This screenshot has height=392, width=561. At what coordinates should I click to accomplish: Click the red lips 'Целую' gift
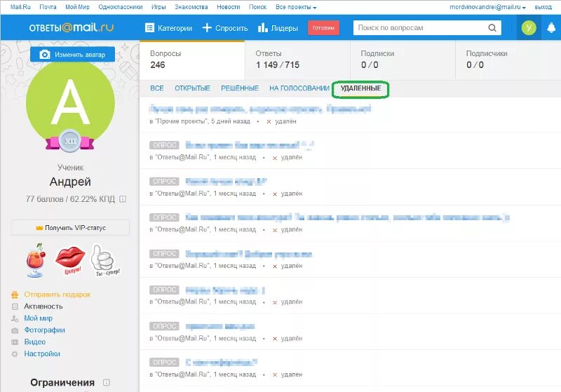click(x=71, y=259)
